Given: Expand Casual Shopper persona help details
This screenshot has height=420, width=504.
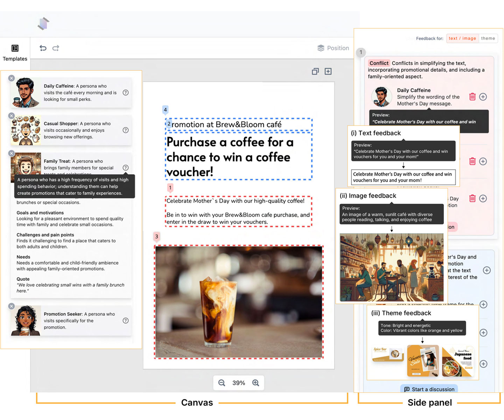Looking at the screenshot, I should pos(126,130).
